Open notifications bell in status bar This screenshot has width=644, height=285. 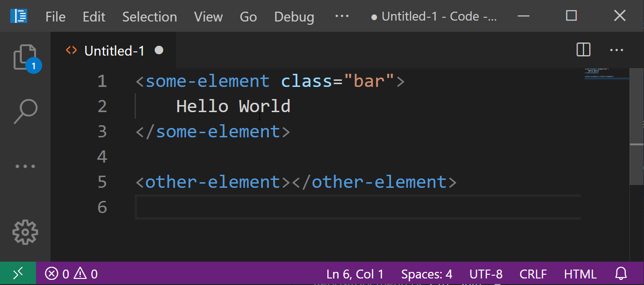pos(621,274)
